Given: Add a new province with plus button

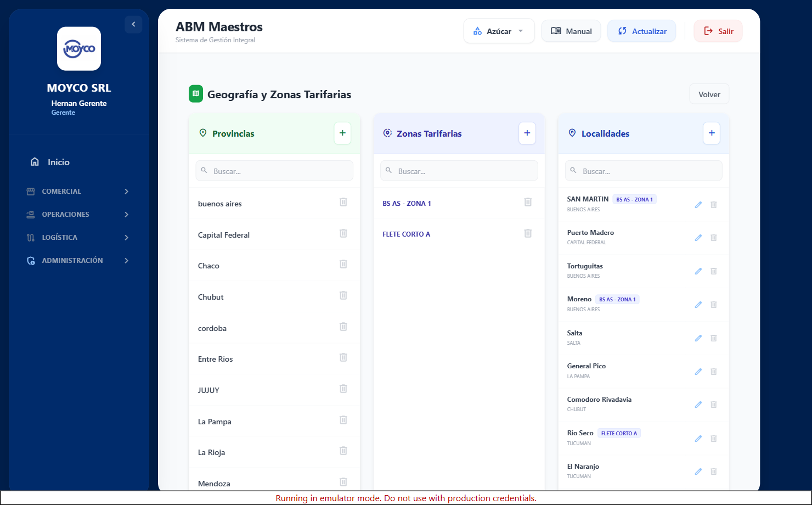Looking at the screenshot, I should coord(342,133).
